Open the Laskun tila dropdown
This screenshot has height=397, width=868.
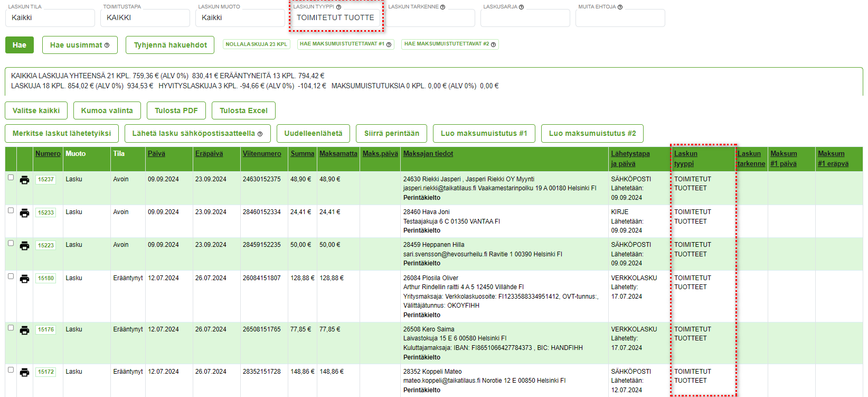pos(50,17)
